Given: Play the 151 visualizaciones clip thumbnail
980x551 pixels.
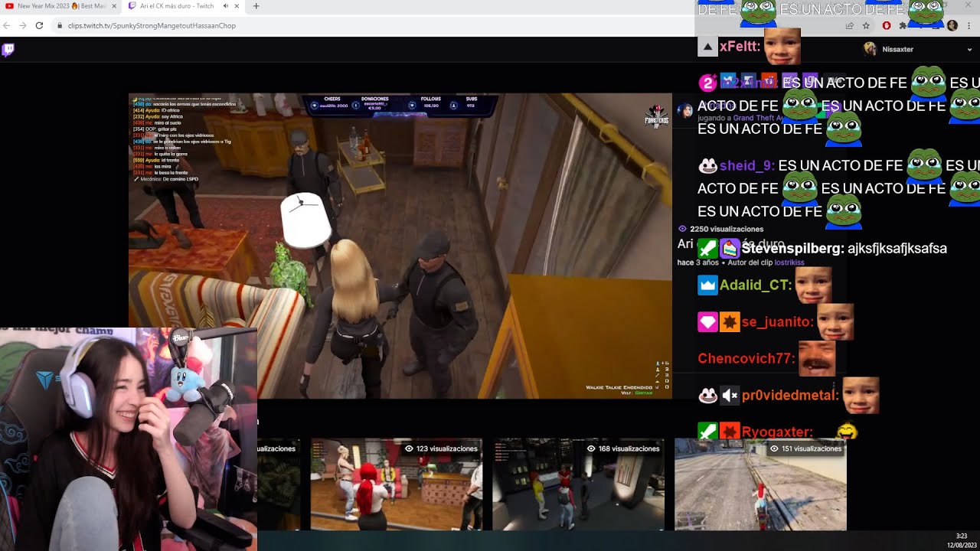Looking at the screenshot, I should point(760,484).
